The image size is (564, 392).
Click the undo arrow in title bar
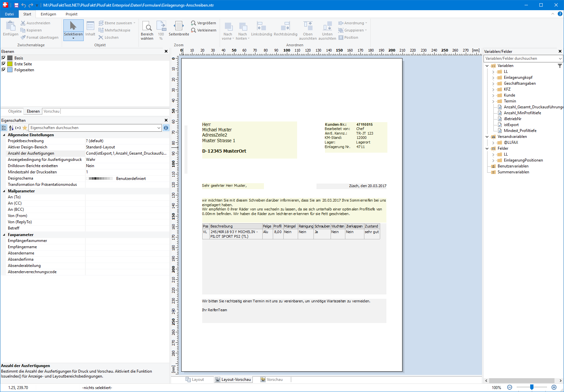[24, 5]
